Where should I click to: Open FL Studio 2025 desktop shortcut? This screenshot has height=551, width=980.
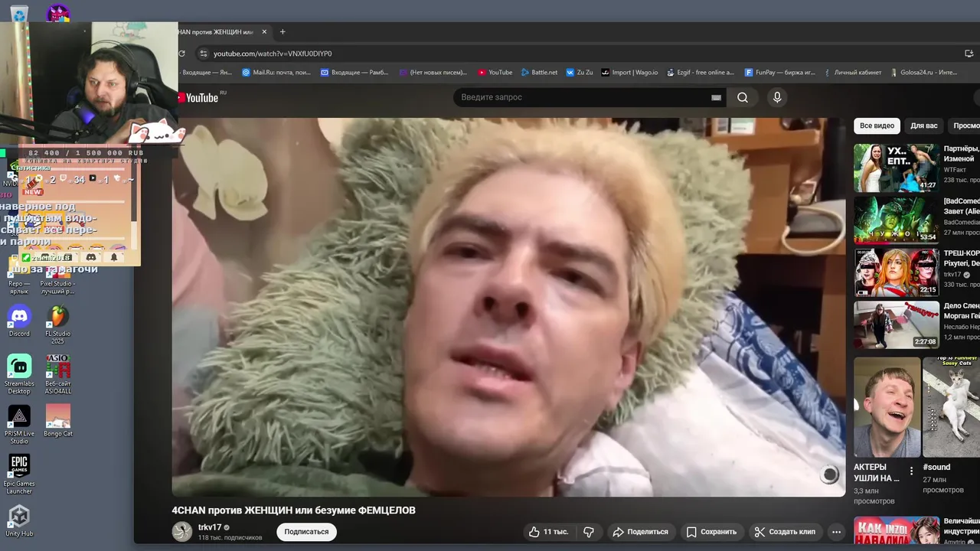[x=58, y=324]
